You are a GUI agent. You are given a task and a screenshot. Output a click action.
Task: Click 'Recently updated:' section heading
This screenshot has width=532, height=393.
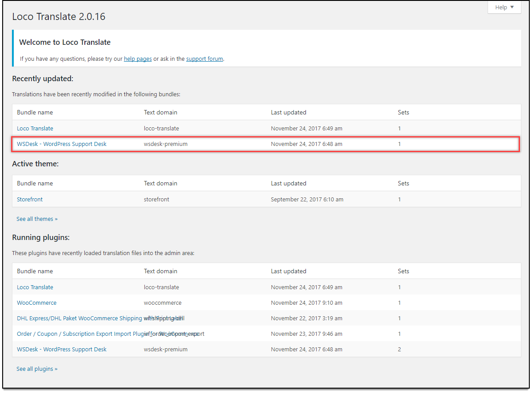point(43,79)
